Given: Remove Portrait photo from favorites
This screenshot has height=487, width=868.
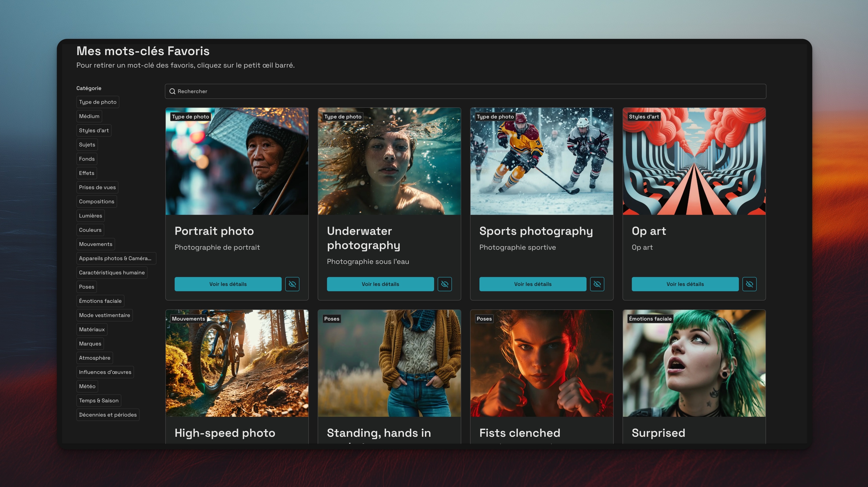Looking at the screenshot, I should tap(292, 284).
